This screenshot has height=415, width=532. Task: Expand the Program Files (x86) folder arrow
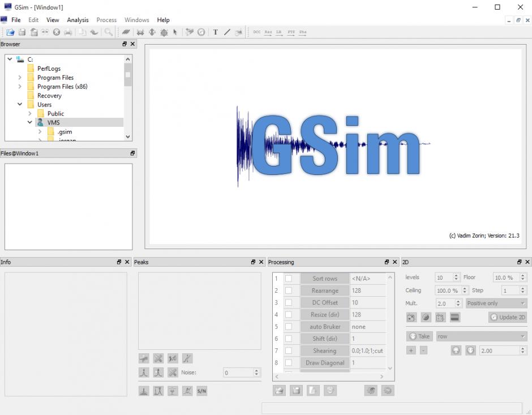coord(20,87)
